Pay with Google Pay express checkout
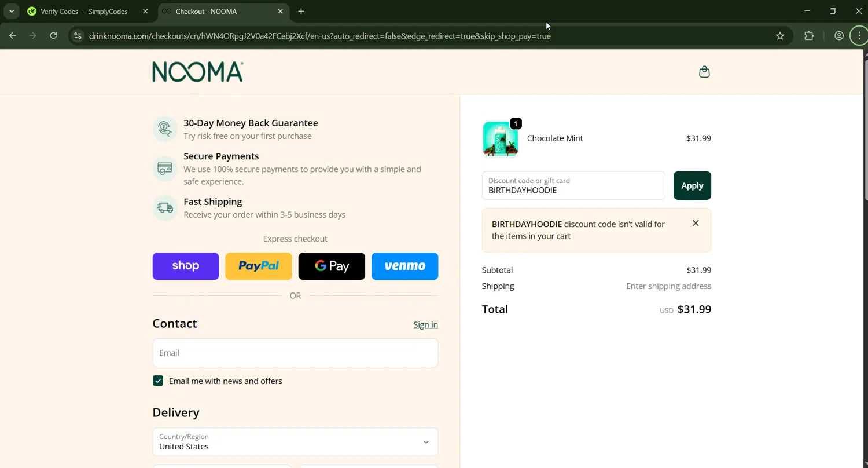The width and height of the screenshot is (868, 468). tap(332, 266)
